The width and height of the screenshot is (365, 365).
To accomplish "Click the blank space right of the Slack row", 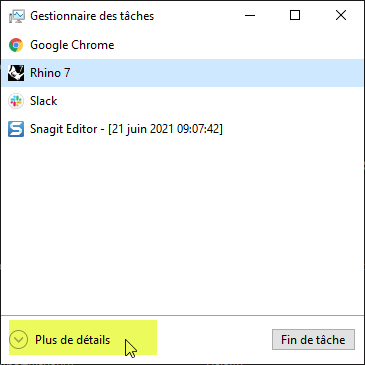I will click(x=210, y=101).
